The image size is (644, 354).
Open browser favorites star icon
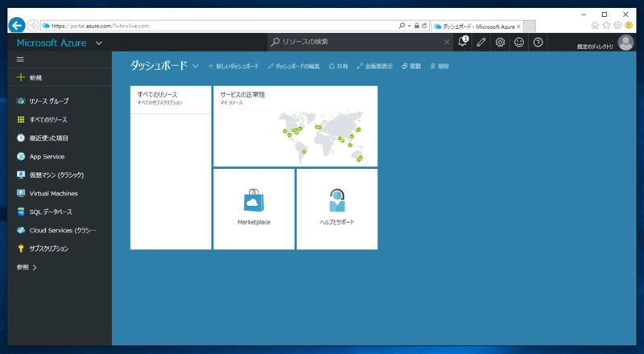pos(606,26)
